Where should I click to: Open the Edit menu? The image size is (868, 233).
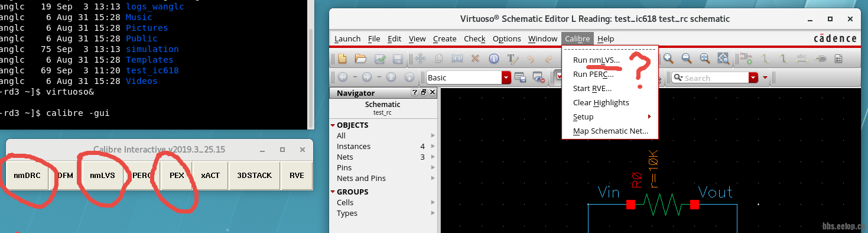(x=394, y=38)
